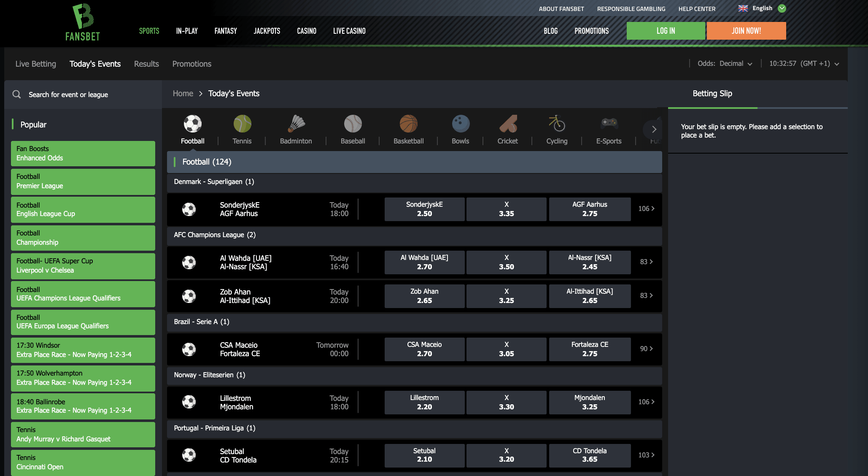The height and width of the screenshot is (476, 868).
Task: Open the GMT +1 timezone dropdown
Action: [804, 64]
